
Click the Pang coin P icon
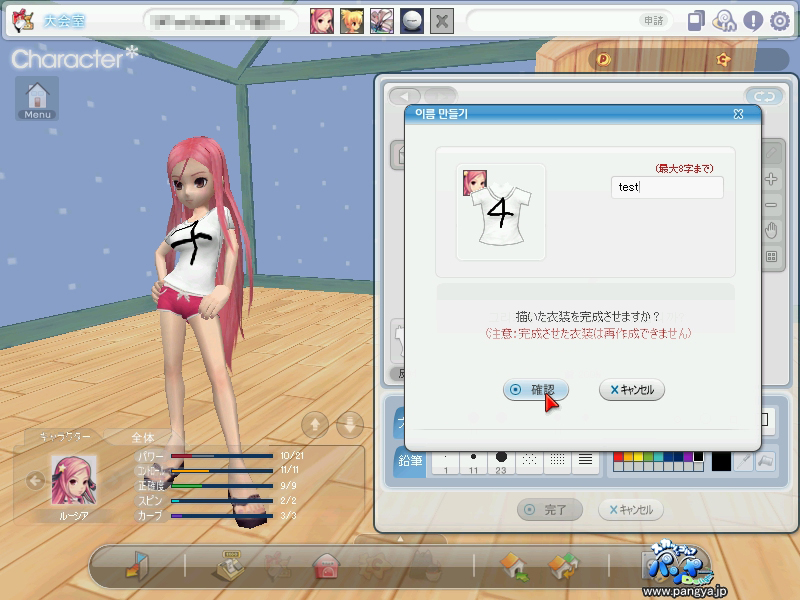pos(604,60)
